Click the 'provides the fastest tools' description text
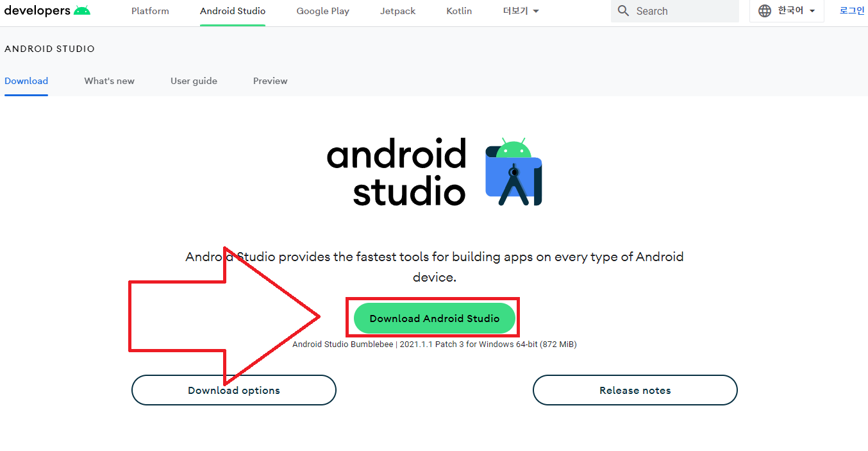868x451 pixels. [435, 267]
